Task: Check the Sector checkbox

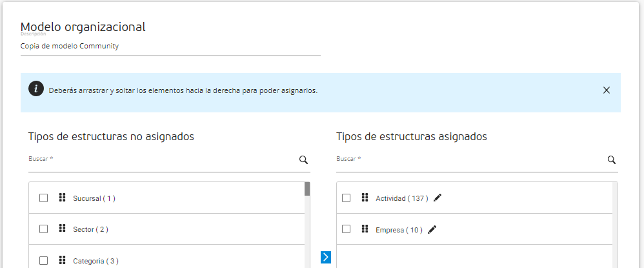Action: (44, 229)
